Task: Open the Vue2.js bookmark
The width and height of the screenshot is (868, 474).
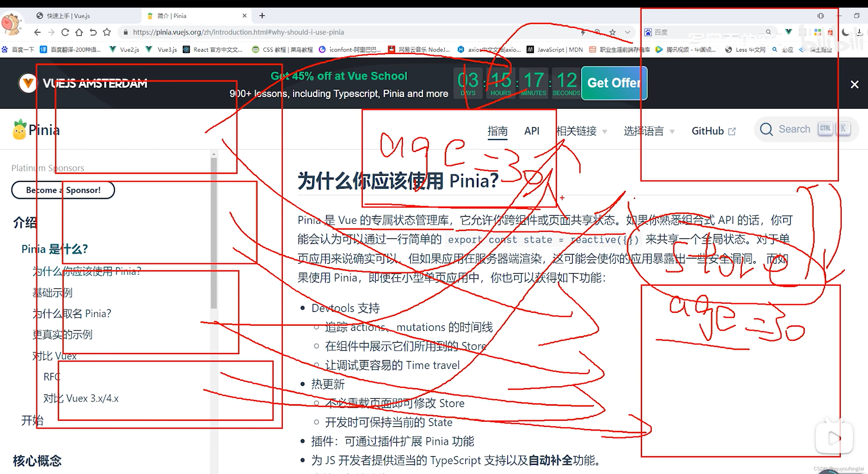Action: (x=124, y=50)
